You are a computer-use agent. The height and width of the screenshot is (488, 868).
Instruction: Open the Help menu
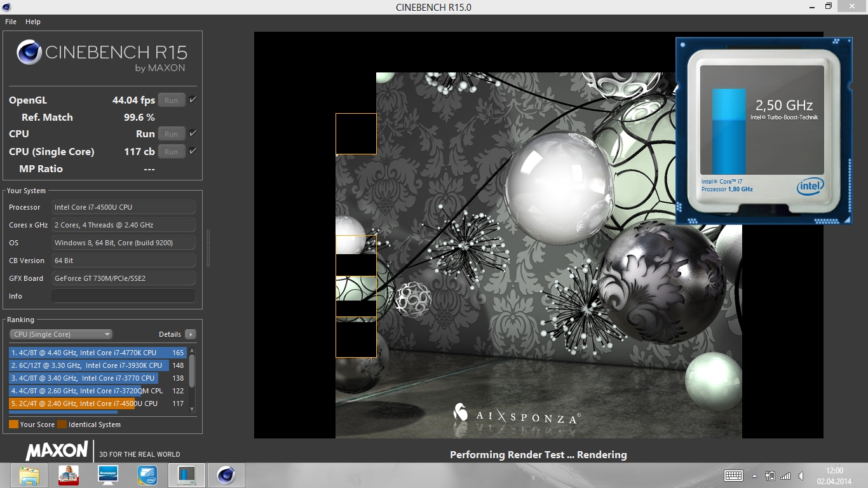pyautogui.click(x=33, y=22)
